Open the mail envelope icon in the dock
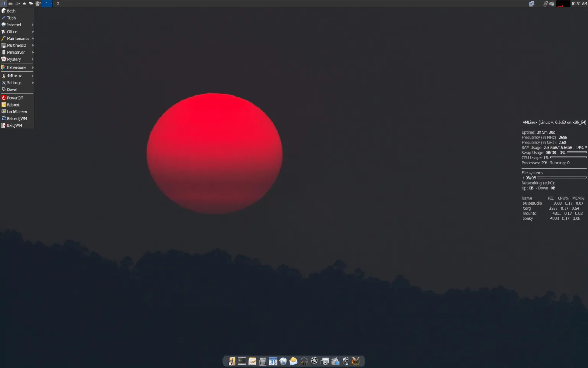 tap(293, 361)
